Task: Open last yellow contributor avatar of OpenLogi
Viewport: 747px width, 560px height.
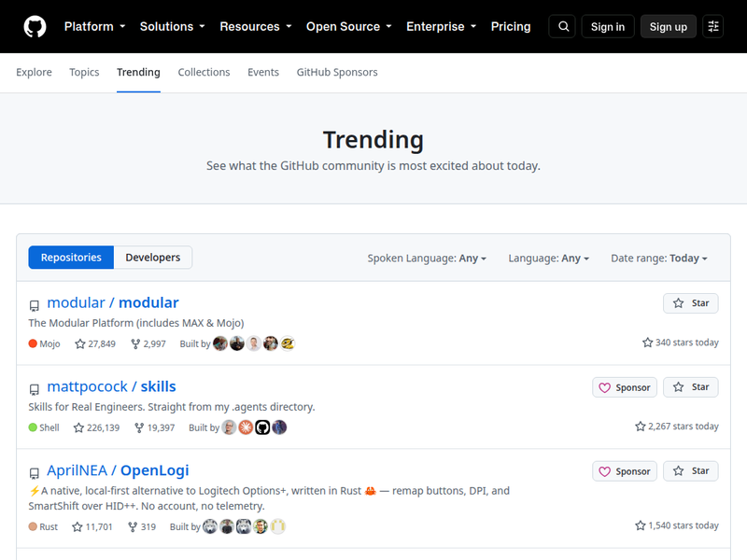Action: pos(277,526)
